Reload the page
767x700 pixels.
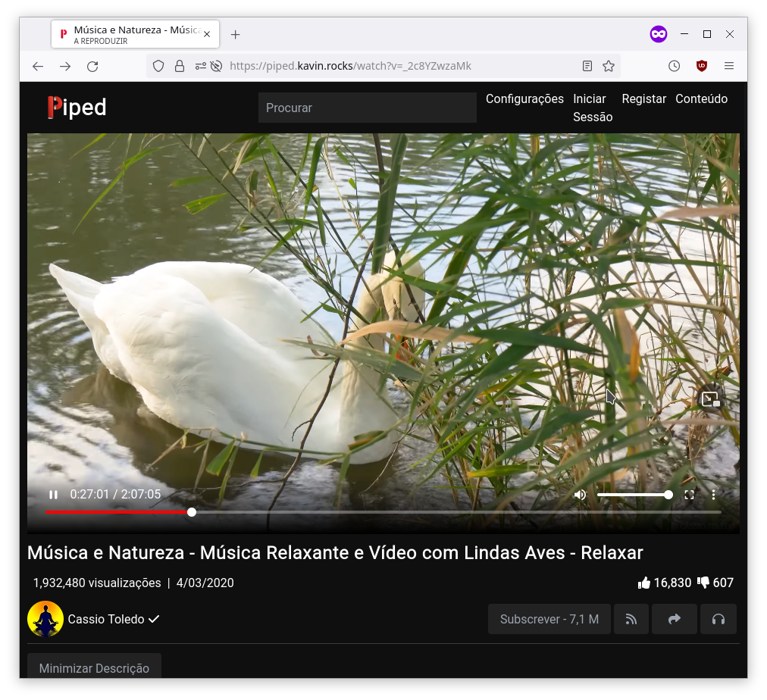pos(92,66)
